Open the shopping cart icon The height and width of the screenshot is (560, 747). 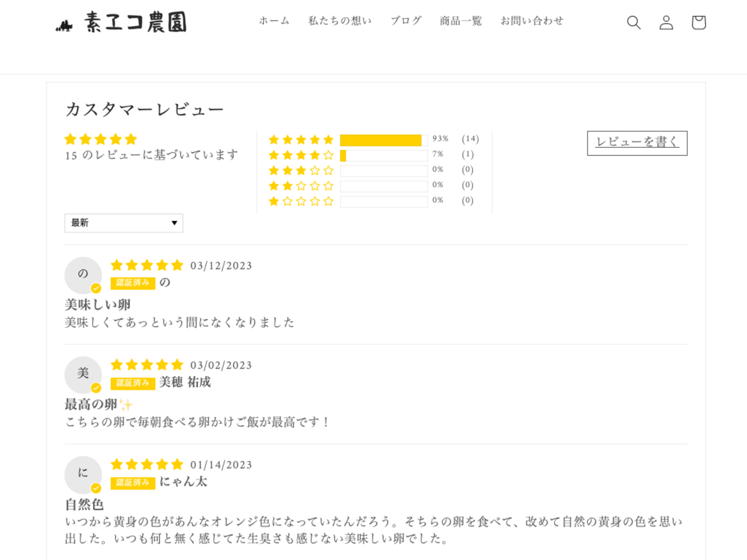pyautogui.click(x=699, y=22)
